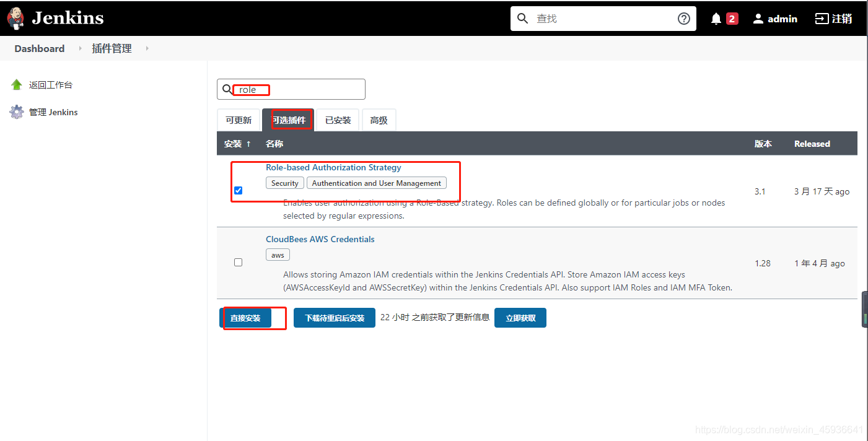Click '22 小时 之前获取了更新信息' status text
Screen dimensions: 868x441
pyautogui.click(x=435, y=317)
